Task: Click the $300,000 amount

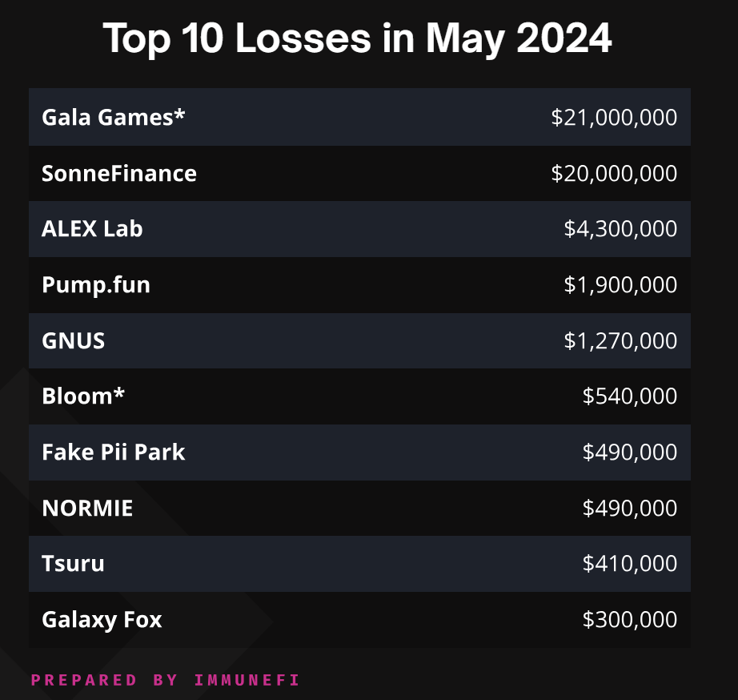Action: pyautogui.click(x=630, y=619)
